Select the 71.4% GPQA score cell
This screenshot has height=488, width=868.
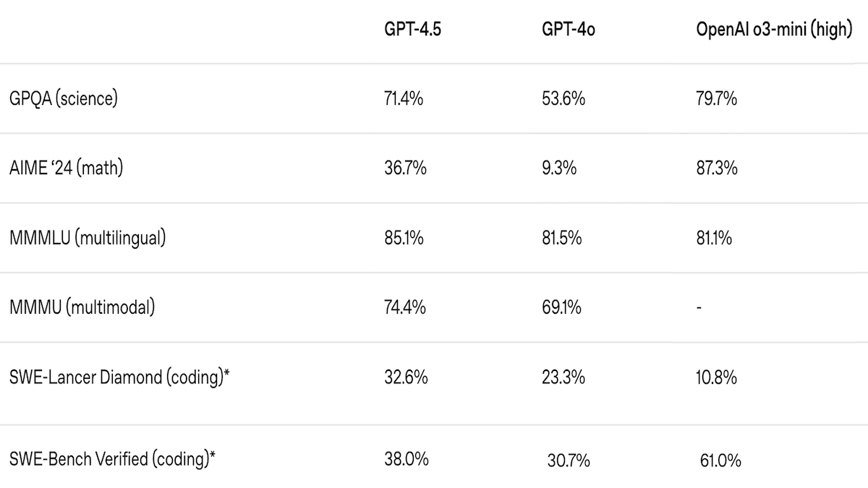[x=404, y=98]
